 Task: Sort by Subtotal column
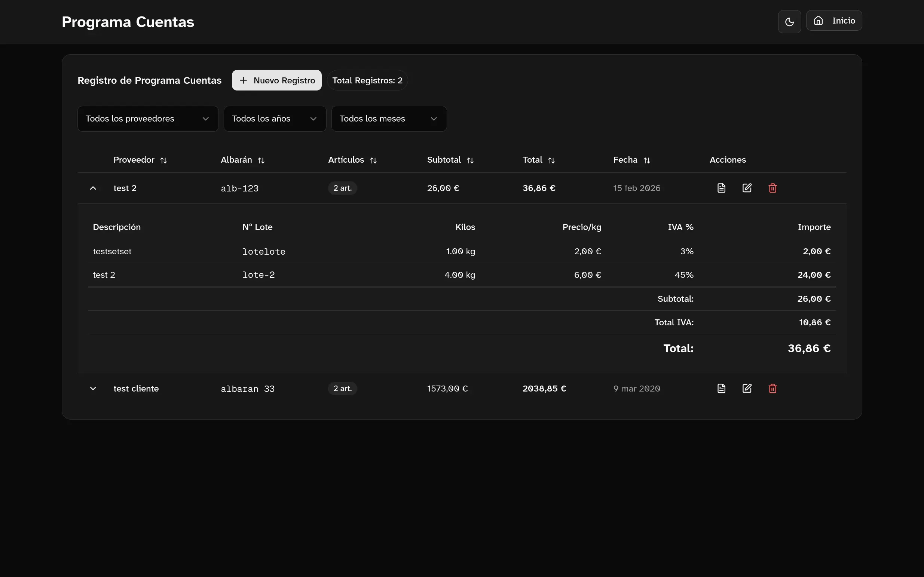click(x=450, y=160)
